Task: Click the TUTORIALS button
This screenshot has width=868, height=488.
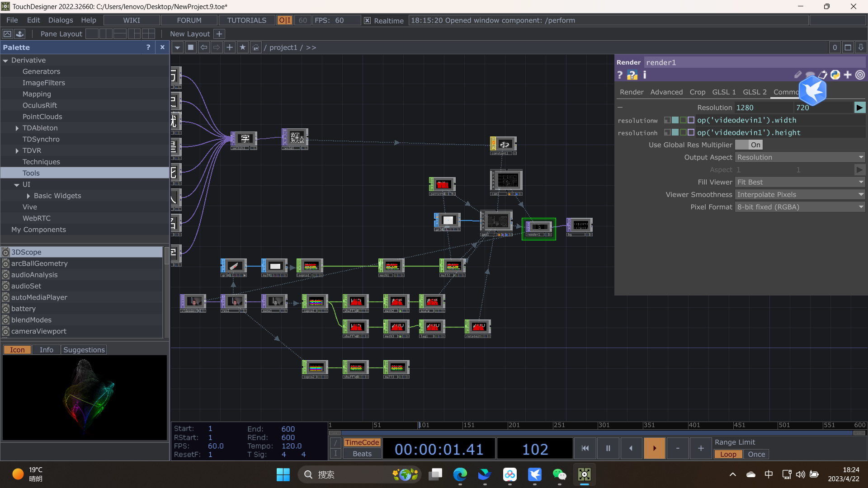Action: pos(246,20)
